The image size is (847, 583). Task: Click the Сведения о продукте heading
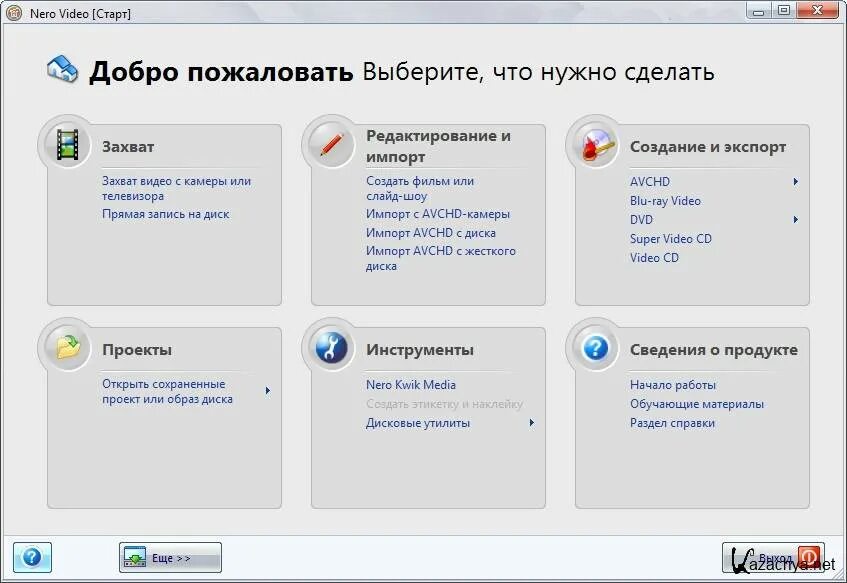click(x=714, y=350)
